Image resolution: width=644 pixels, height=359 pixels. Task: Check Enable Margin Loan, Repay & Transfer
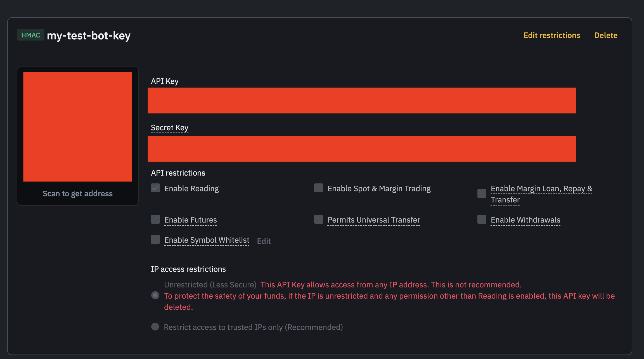482,193
